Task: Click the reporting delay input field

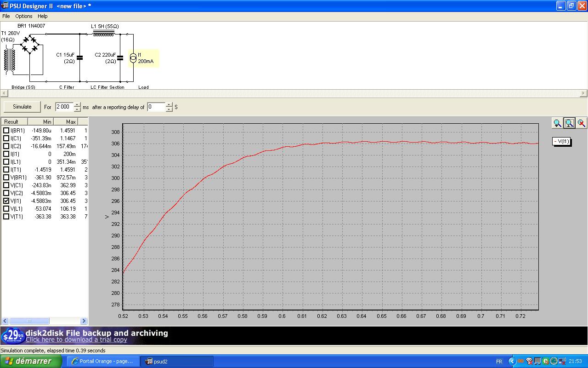Action: [x=156, y=107]
